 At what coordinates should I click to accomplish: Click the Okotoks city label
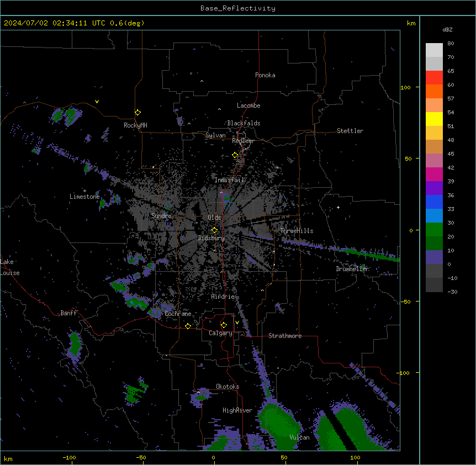pyautogui.click(x=228, y=387)
